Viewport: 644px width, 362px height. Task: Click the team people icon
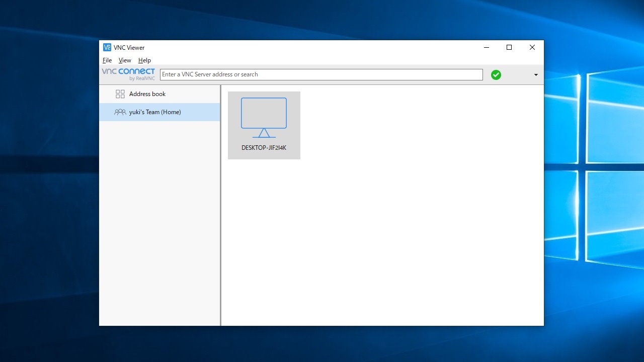(120, 112)
